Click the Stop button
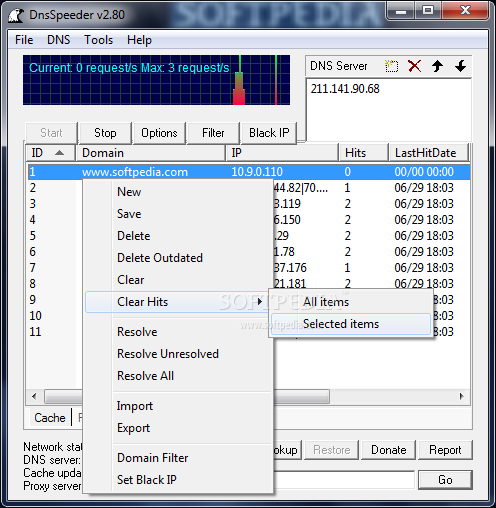Viewport: 496px width, 508px height. coord(105,133)
